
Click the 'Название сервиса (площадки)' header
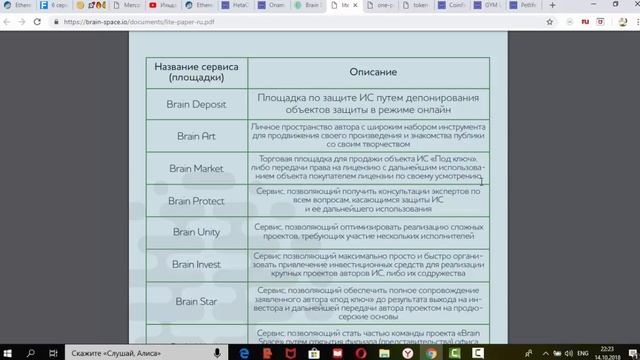click(x=197, y=72)
